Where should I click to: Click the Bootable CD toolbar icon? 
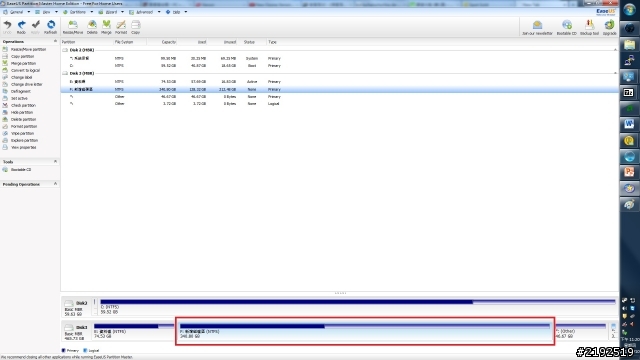(x=567, y=25)
